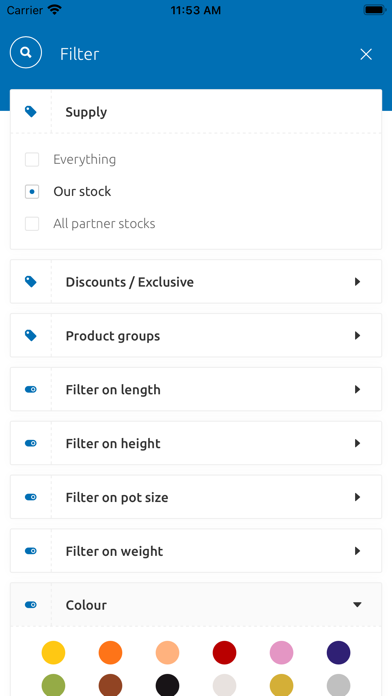Check the Everything supply option
Image resolution: width=392 pixels, height=696 pixels.
point(32,159)
